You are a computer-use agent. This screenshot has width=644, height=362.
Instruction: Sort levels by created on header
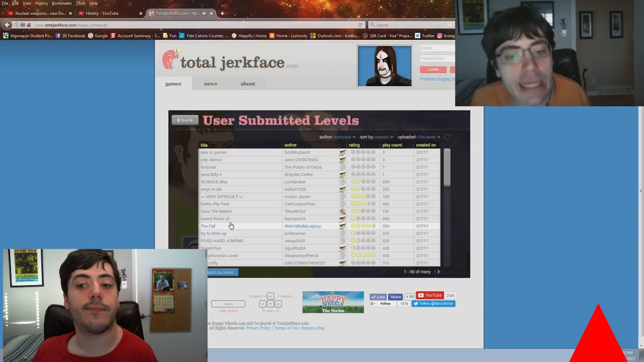click(426, 145)
